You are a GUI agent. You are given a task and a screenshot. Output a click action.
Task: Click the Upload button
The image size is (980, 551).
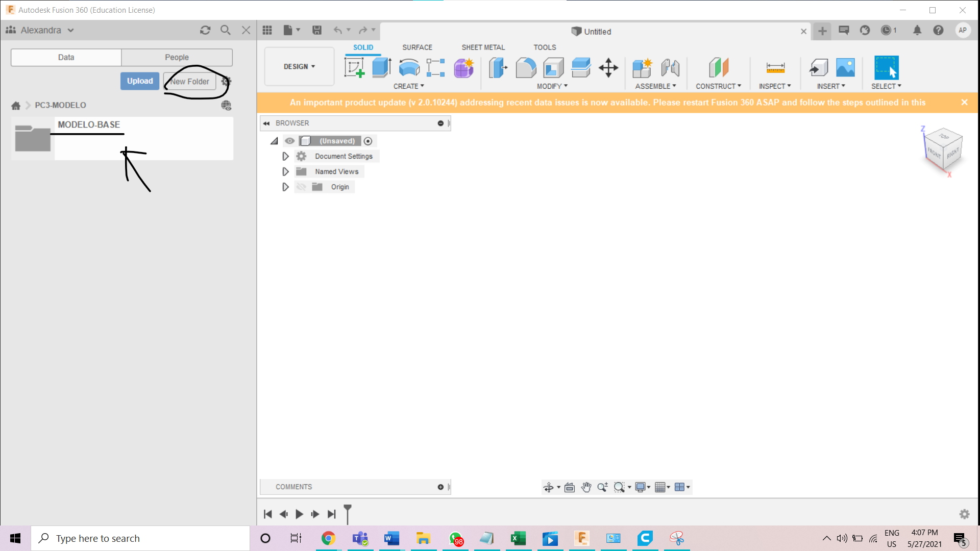click(x=139, y=81)
